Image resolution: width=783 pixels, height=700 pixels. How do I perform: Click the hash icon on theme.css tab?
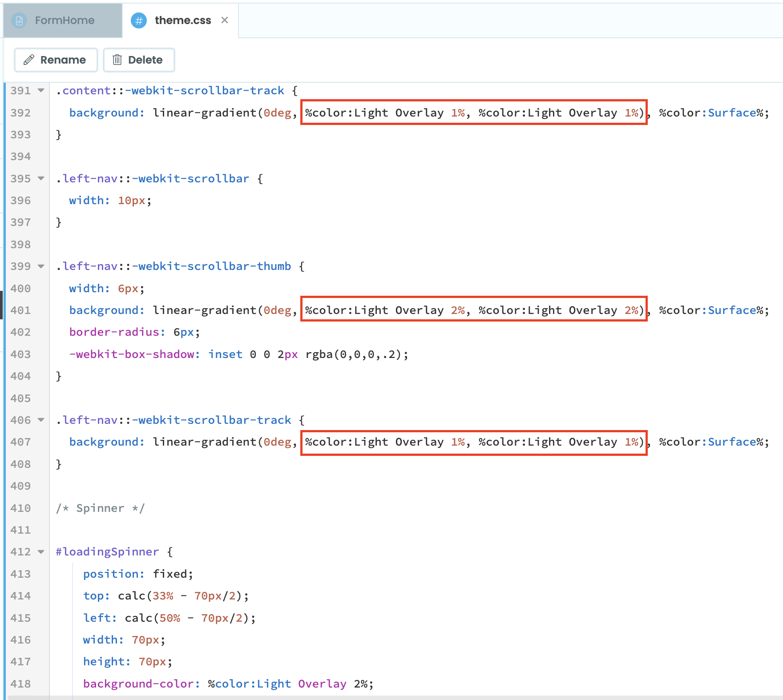click(x=139, y=20)
